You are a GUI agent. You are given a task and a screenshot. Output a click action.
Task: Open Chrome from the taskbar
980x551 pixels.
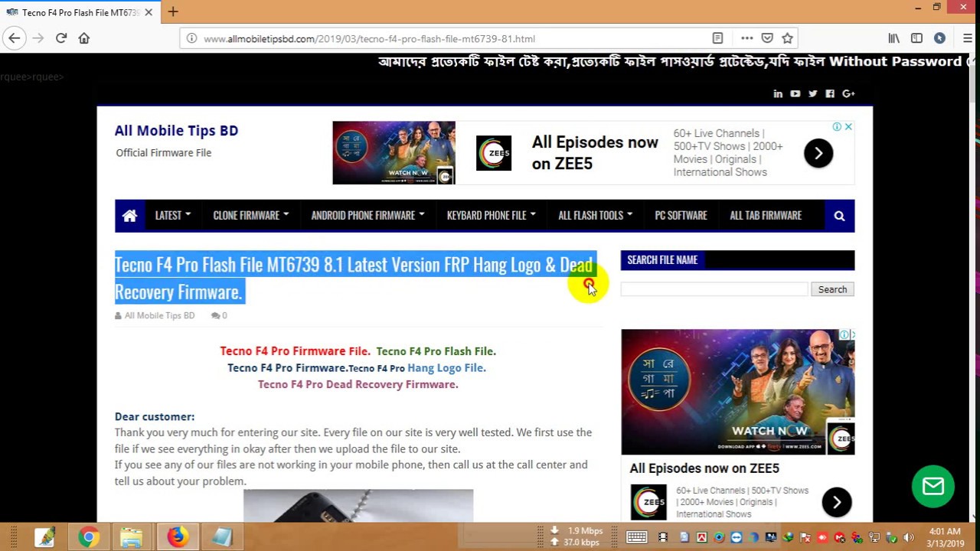coord(89,537)
